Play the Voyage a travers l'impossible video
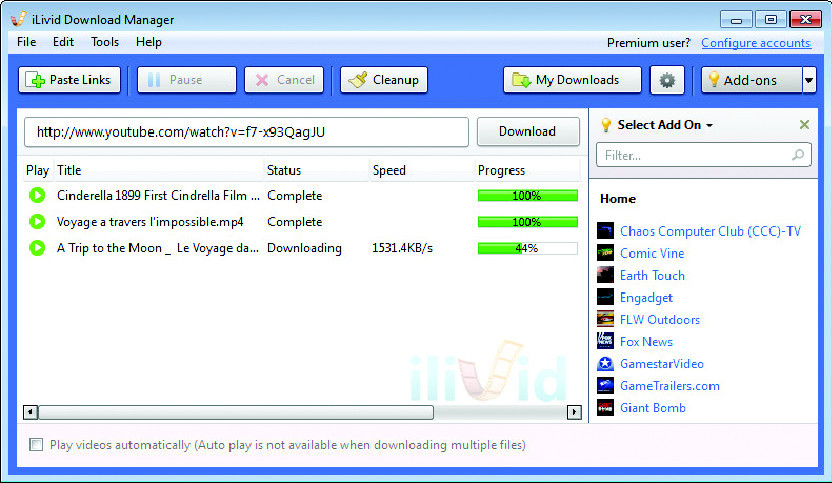Screen dimensions: 832x483 pyautogui.click(x=37, y=222)
